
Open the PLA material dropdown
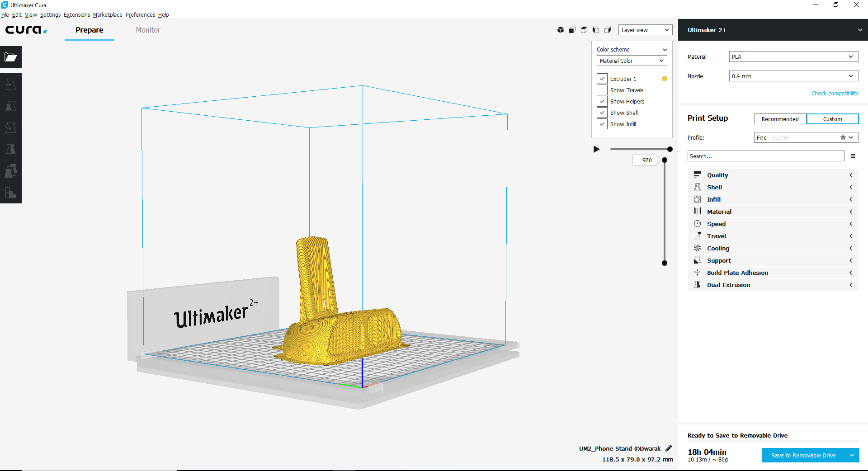pyautogui.click(x=793, y=57)
